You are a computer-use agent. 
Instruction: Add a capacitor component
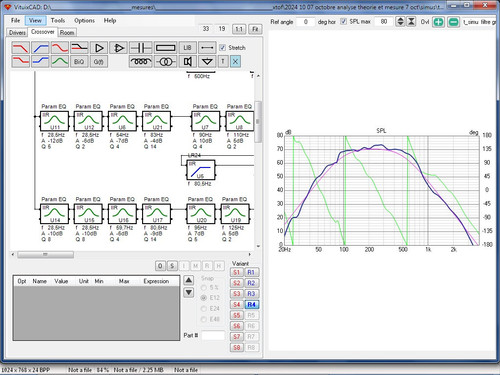140,48
